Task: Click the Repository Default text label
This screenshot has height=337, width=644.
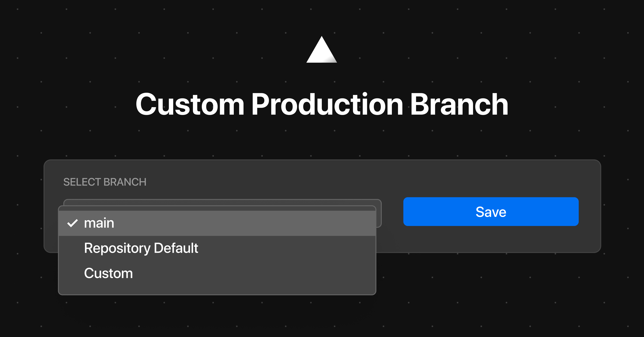Action: pos(141,248)
